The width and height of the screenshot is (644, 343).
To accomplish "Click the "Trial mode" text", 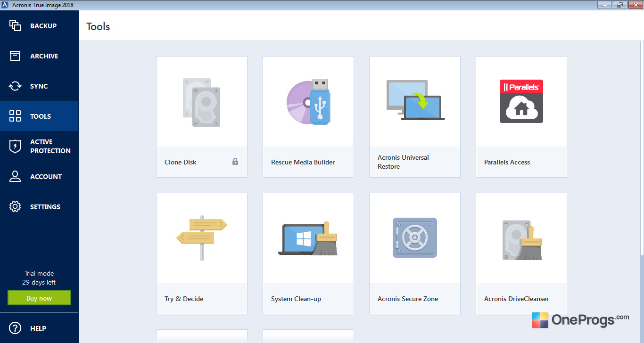I will pos(39,273).
